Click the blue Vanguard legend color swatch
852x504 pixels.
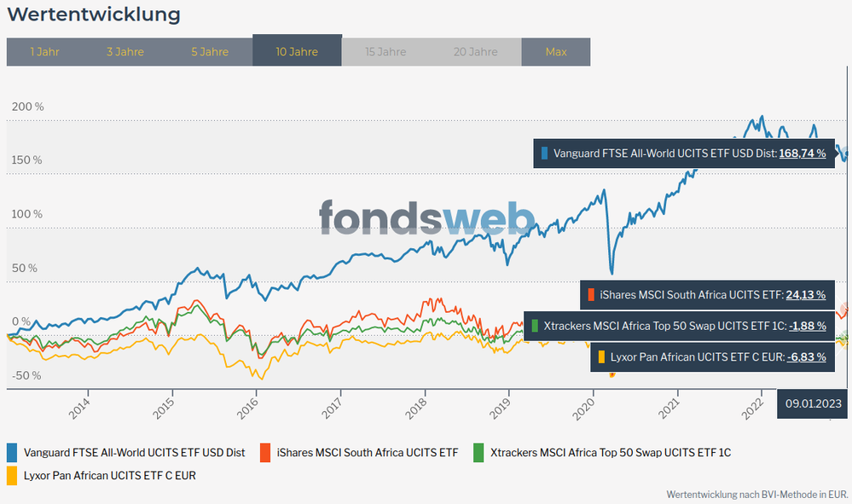(x=13, y=453)
